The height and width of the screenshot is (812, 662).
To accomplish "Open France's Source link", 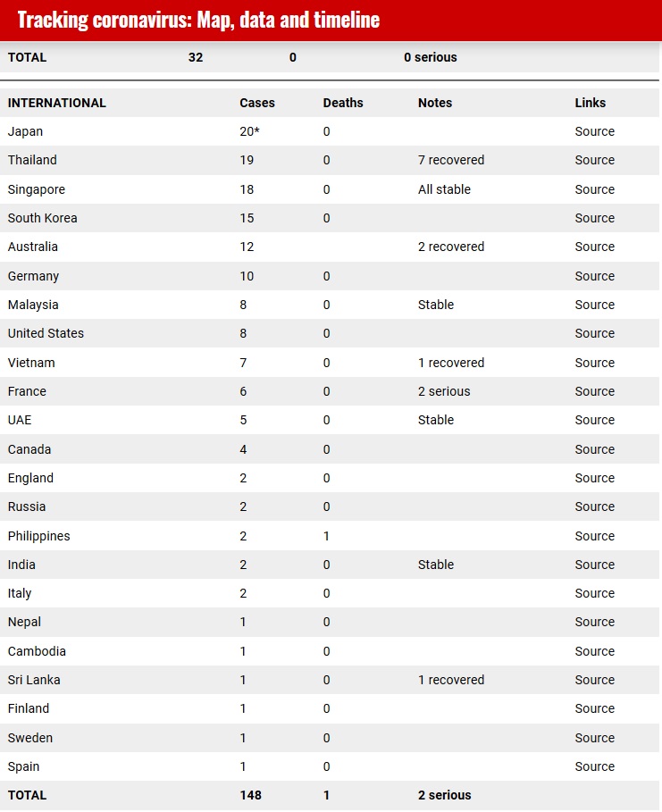I will tap(594, 391).
